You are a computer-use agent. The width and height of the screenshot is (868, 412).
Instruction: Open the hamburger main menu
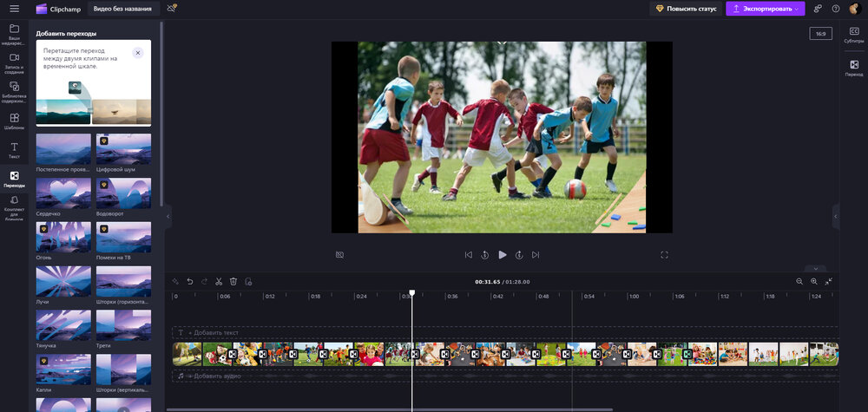tap(15, 9)
